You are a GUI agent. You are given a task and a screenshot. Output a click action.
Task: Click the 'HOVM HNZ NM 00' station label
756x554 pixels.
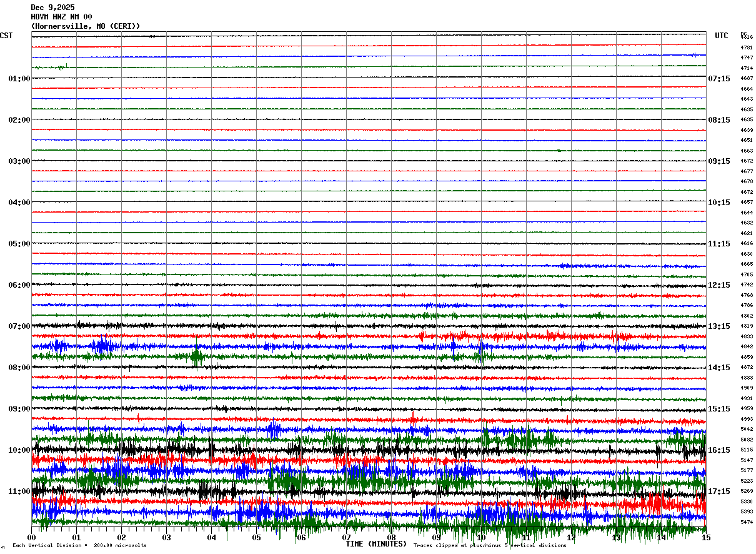click(x=61, y=17)
